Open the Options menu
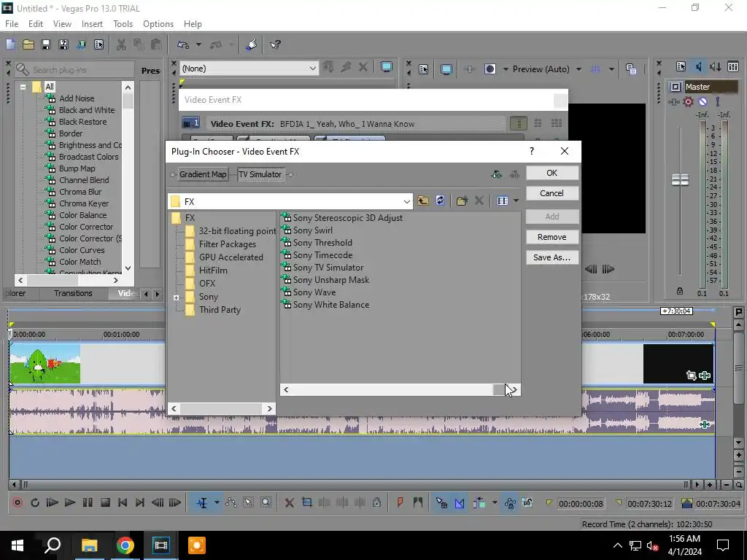The image size is (747, 560). tap(158, 24)
